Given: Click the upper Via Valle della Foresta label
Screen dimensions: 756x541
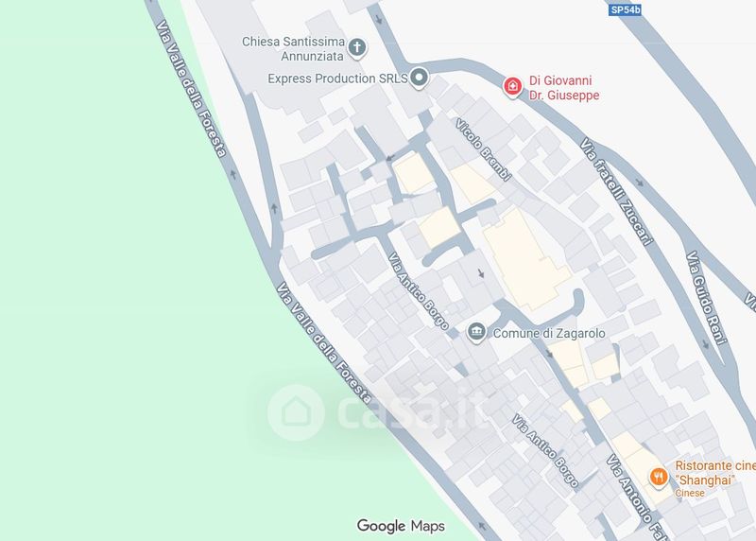Looking at the screenshot, I should (192, 89).
